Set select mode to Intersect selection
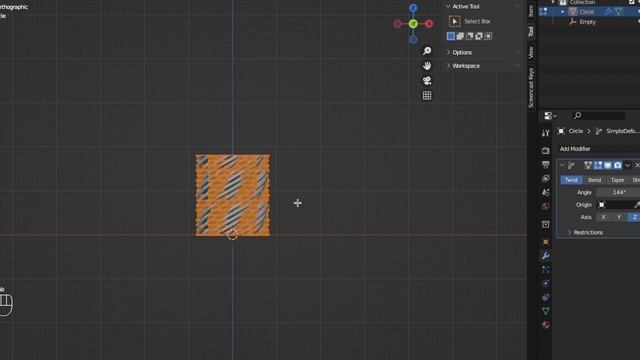 pos(488,36)
